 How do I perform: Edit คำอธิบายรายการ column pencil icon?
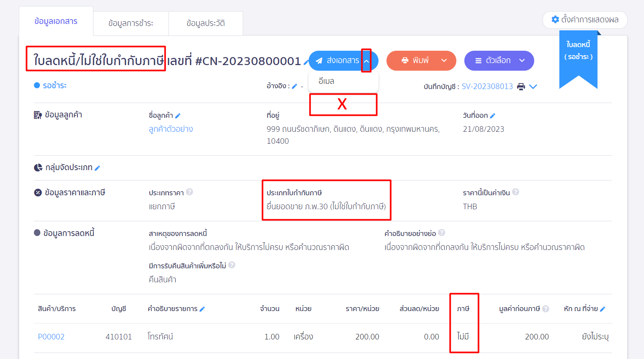pyautogui.click(x=202, y=309)
